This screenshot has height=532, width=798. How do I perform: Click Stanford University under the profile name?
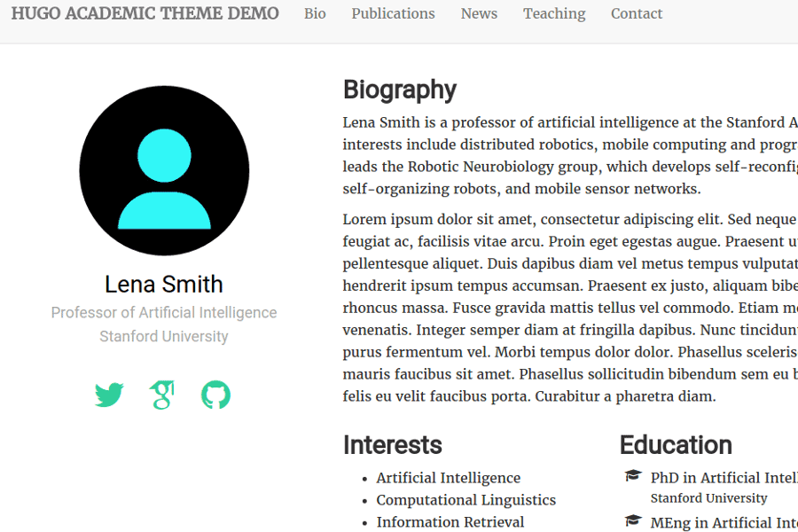pos(164,336)
